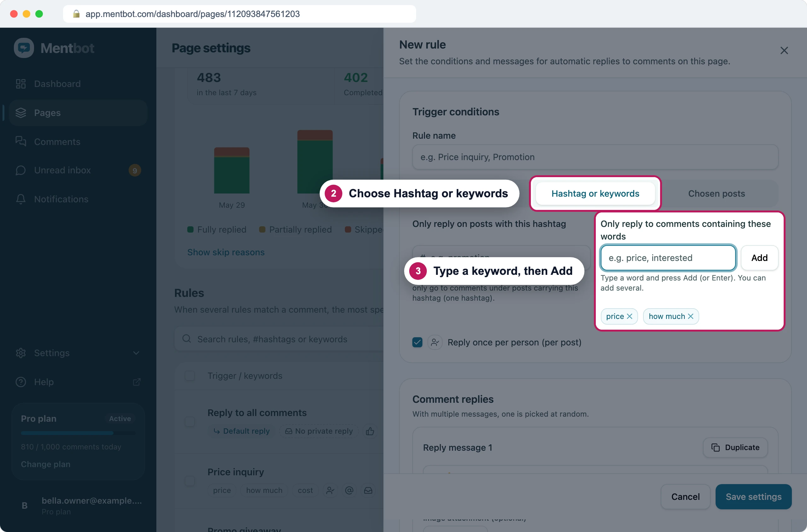
Task: Click inbox icon in Price inquiry row
Action: tap(368, 490)
